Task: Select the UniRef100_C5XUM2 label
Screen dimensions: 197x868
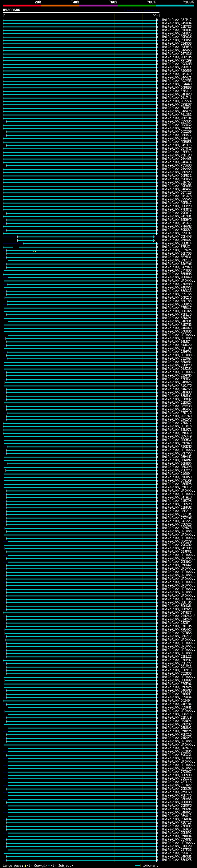Action: click(x=176, y=128)
